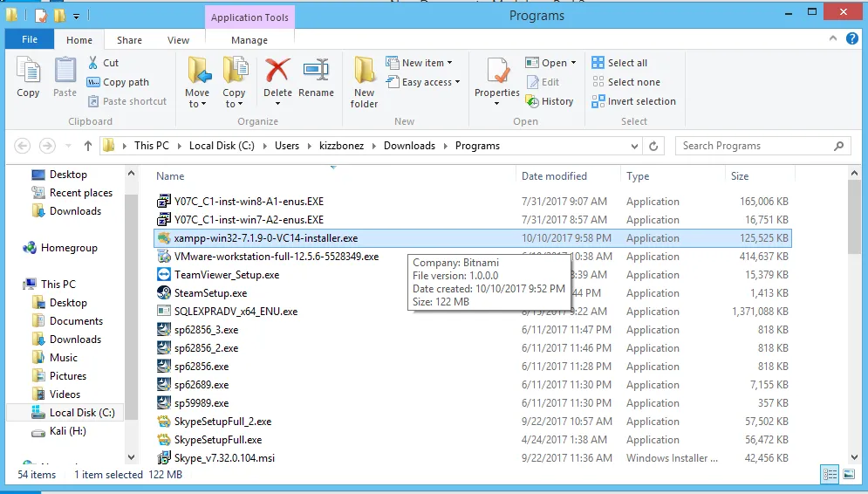This screenshot has width=868, height=494.
Task: Sort by the Name column header
Action: click(170, 176)
